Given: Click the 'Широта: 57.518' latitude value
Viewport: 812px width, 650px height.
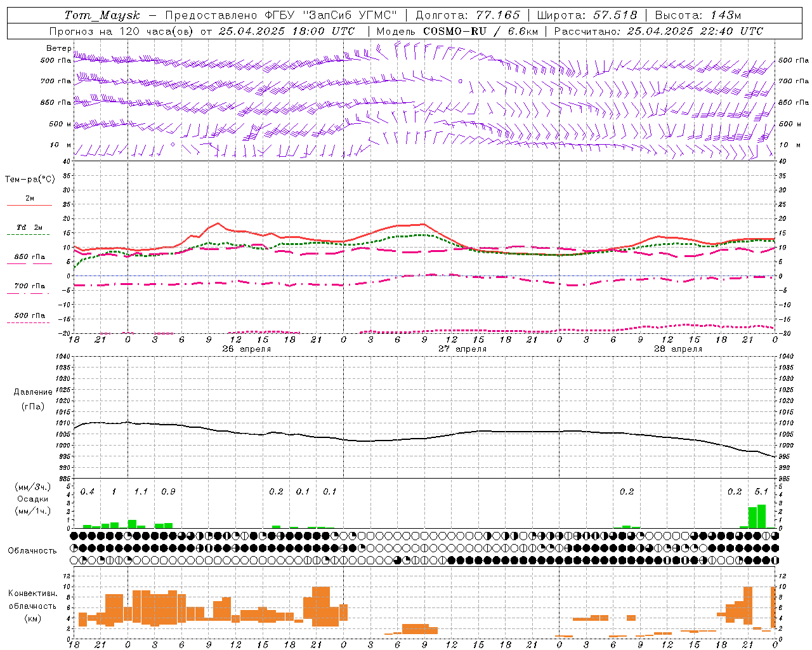Looking at the screenshot, I should (x=587, y=15).
